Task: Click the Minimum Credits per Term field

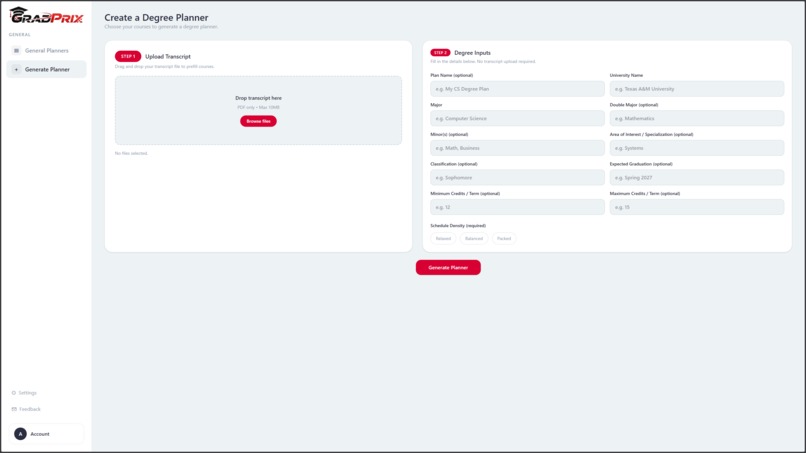Action: coord(517,207)
